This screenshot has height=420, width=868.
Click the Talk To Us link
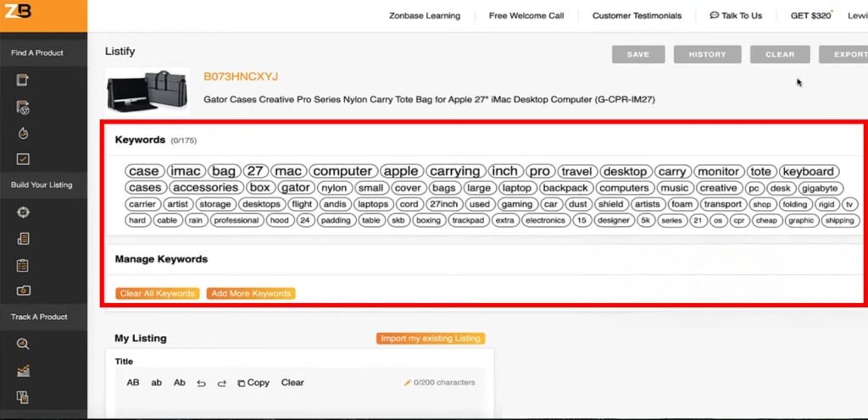tap(736, 15)
